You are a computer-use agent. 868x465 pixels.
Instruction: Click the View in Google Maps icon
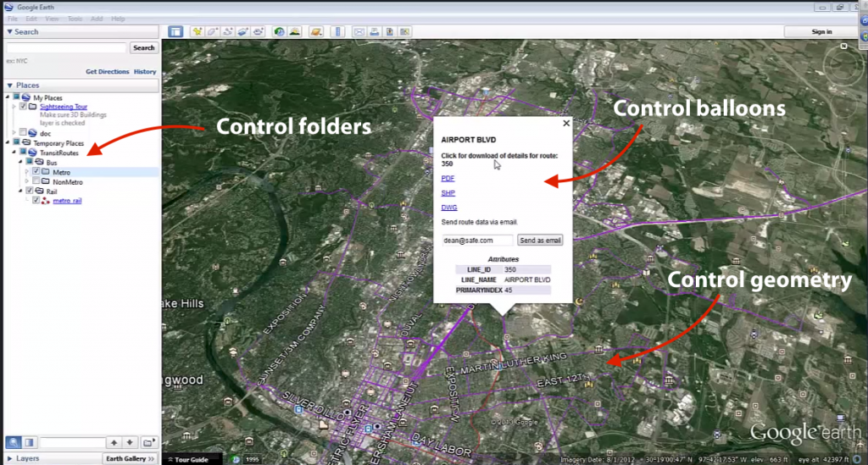point(405,32)
